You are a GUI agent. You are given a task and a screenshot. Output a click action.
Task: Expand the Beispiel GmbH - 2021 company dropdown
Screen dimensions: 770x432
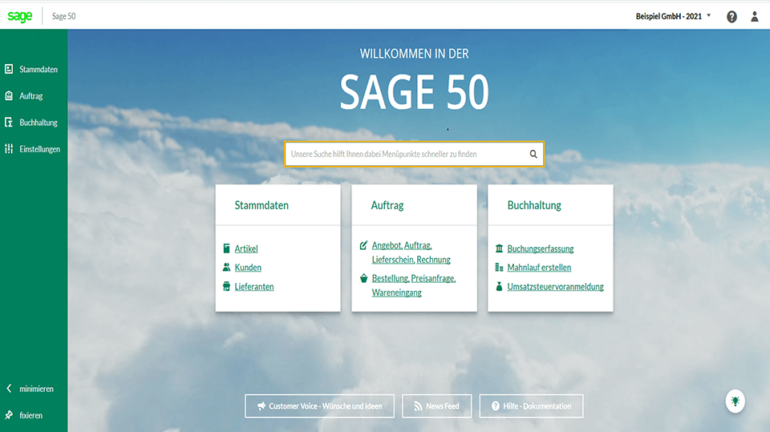(x=673, y=16)
